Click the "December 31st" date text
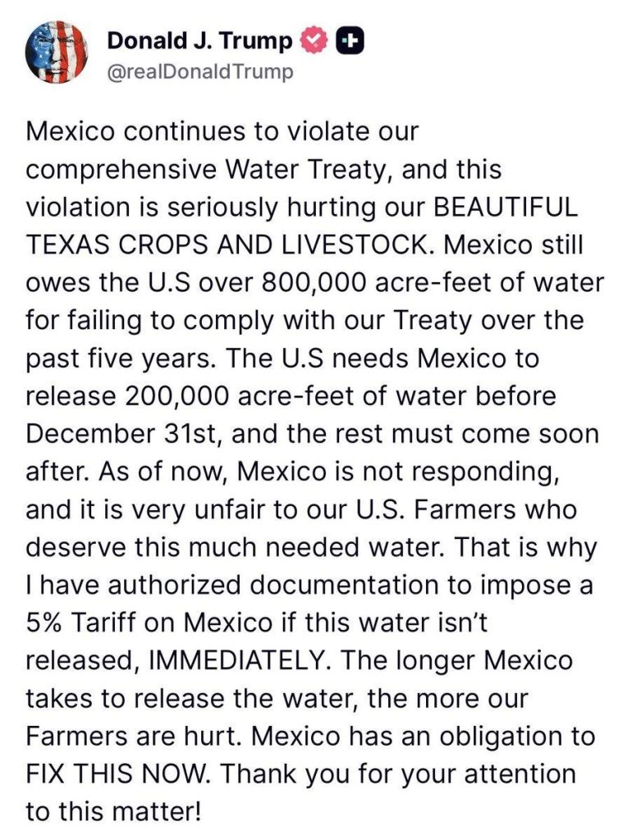This screenshot has width=632, height=840. coord(118,433)
